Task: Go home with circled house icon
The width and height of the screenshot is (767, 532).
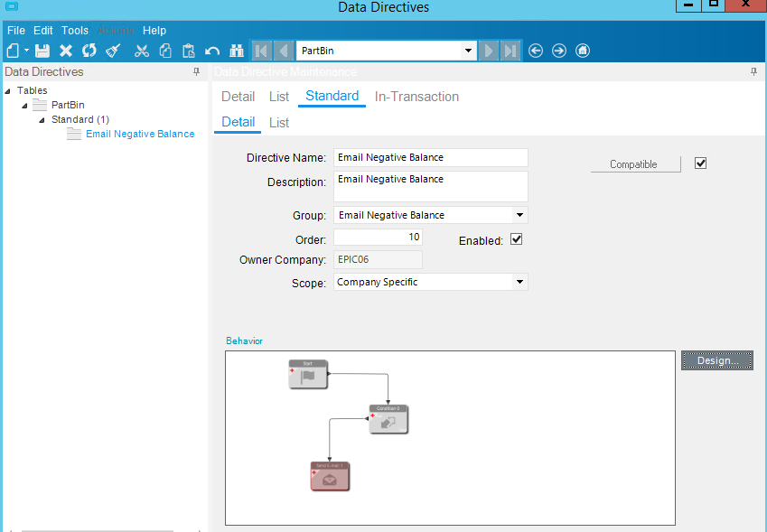Action: pos(583,51)
